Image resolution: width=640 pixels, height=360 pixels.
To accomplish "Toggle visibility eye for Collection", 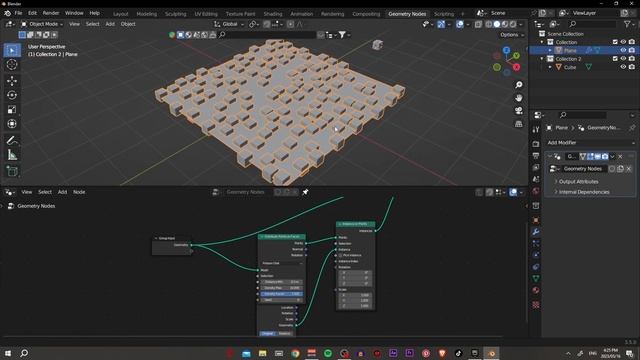I will pos(623,42).
